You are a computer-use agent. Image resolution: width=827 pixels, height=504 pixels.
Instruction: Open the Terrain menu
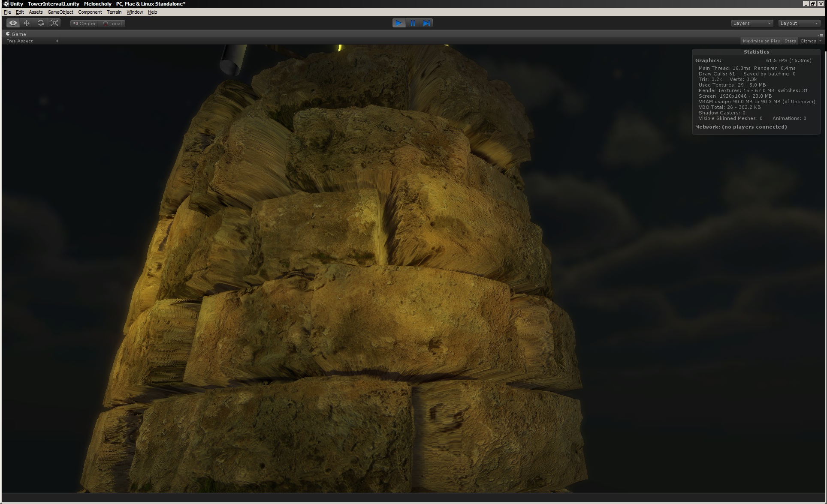(114, 12)
